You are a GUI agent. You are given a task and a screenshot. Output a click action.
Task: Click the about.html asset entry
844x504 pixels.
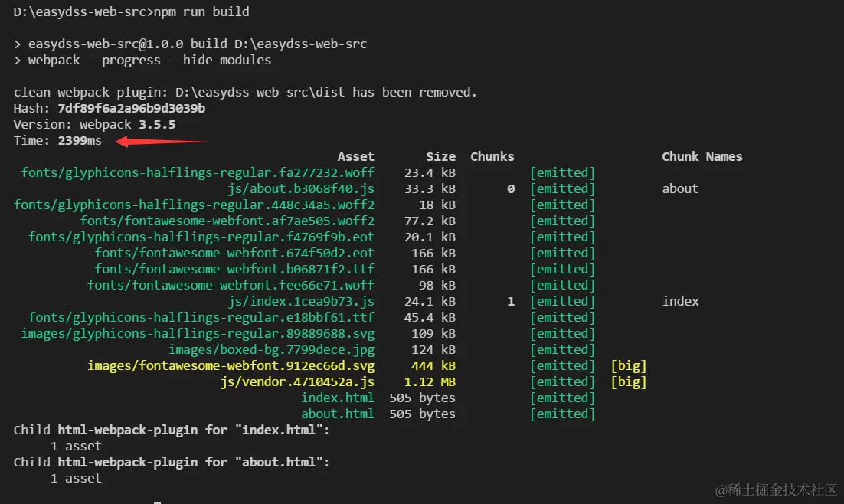click(x=338, y=414)
